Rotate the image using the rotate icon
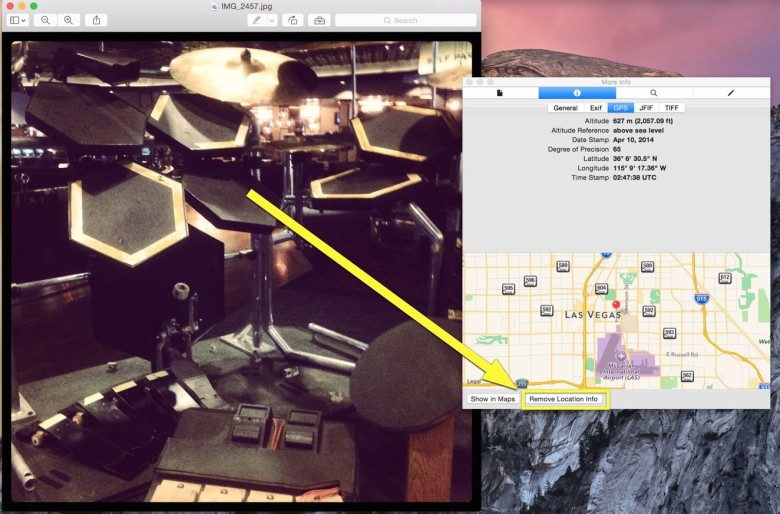The width and height of the screenshot is (780, 514). tap(292, 20)
